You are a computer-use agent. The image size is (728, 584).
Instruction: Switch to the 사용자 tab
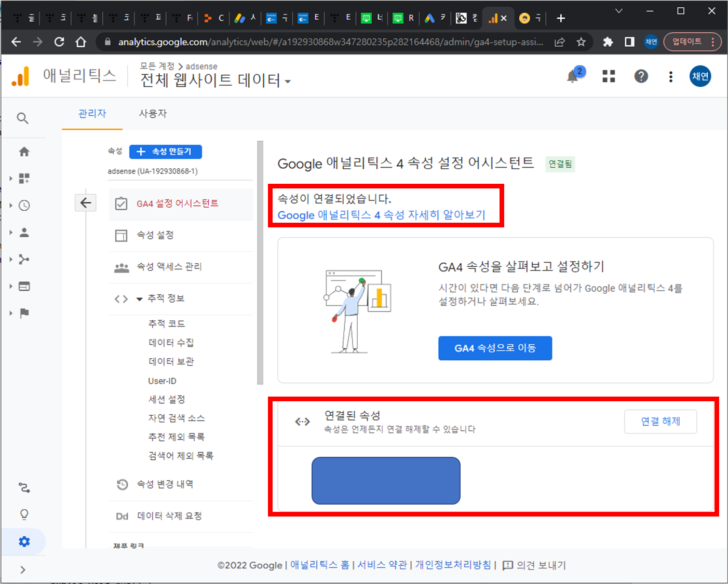pos(153,113)
